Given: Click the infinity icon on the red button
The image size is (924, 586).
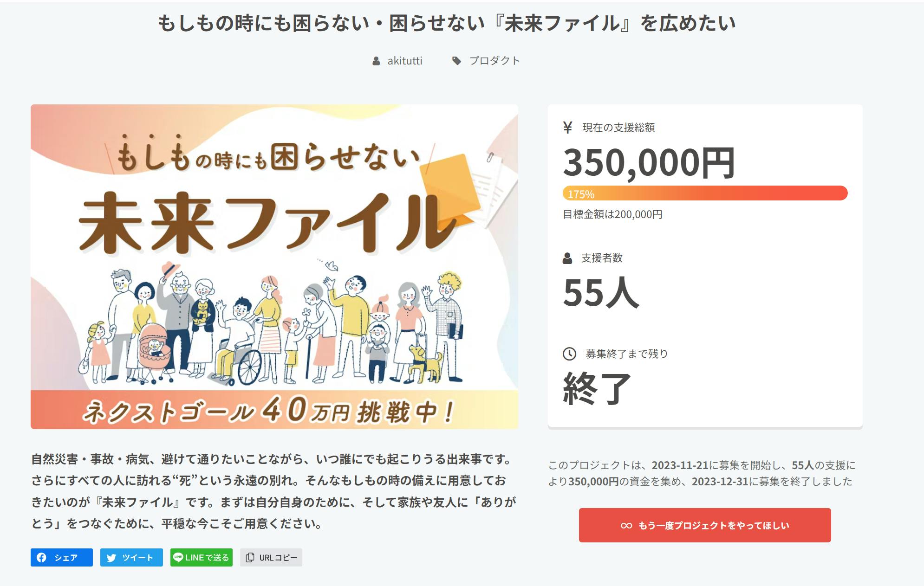Looking at the screenshot, I should (x=626, y=525).
